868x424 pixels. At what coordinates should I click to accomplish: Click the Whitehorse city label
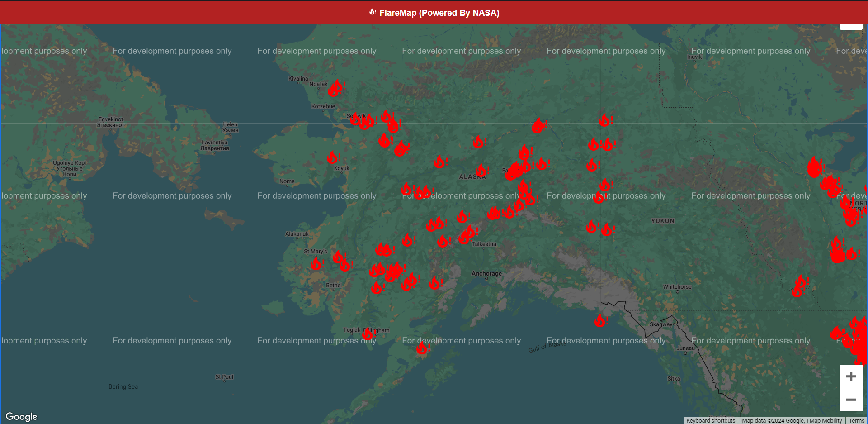point(677,286)
